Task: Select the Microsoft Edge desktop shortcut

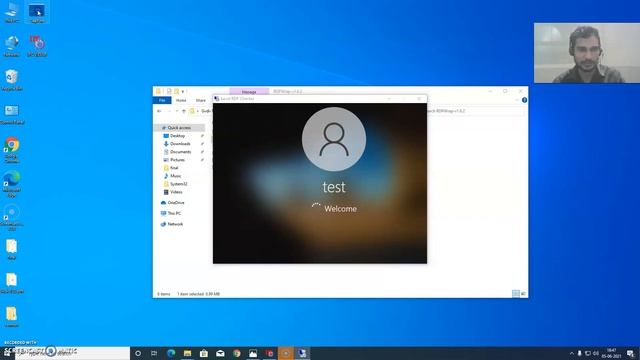Action: pos(11,184)
